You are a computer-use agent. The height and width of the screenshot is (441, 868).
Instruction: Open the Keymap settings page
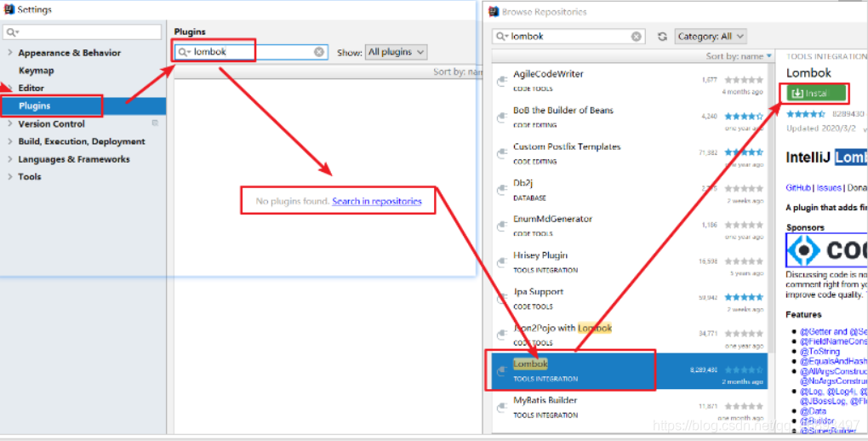(x=36, y=71)
